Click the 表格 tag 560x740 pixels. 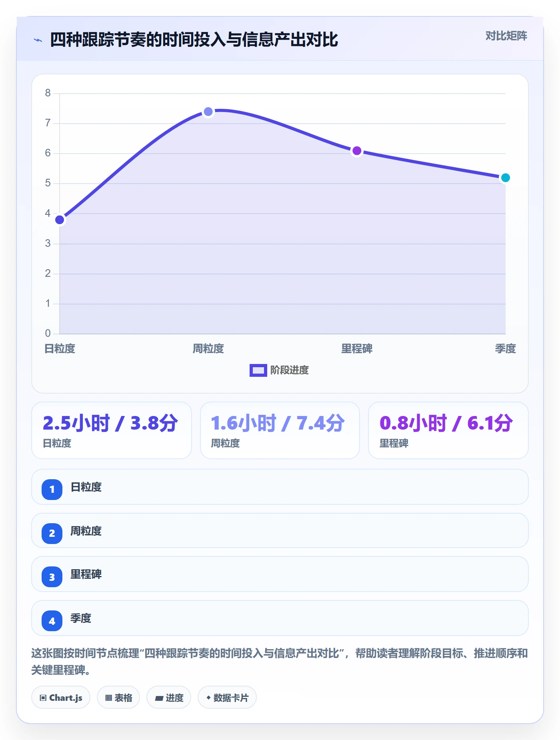click(118, 698)
